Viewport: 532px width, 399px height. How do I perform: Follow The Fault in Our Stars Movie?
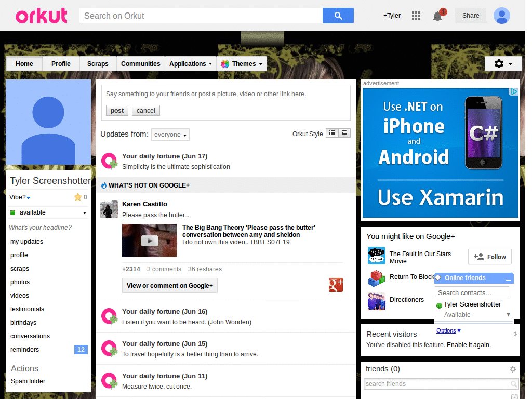490,257
